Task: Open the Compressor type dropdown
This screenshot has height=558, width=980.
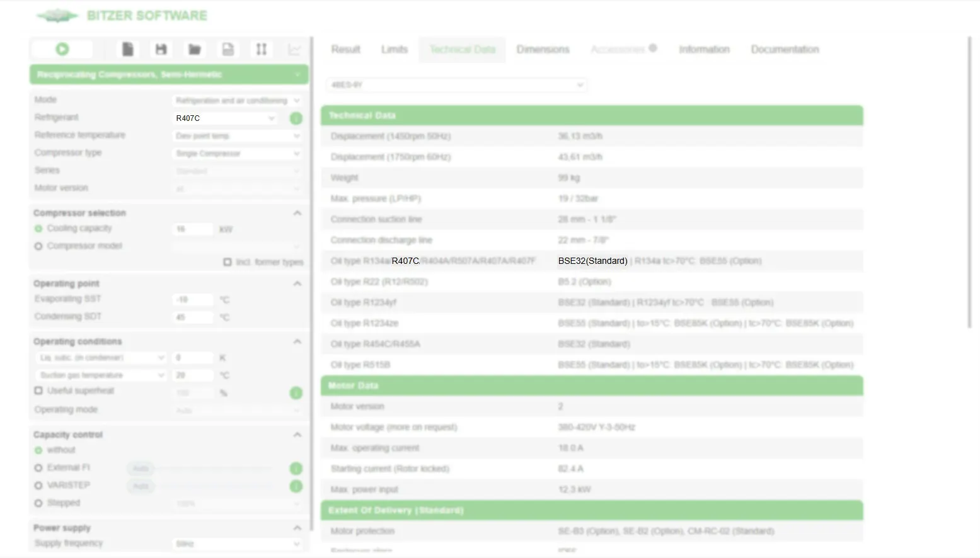Action: (237, 153)
